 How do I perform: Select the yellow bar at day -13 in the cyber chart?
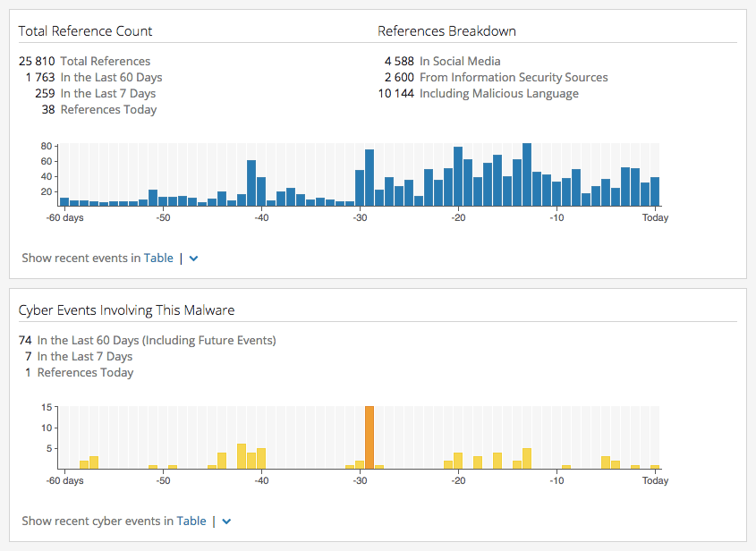point(527,459)
